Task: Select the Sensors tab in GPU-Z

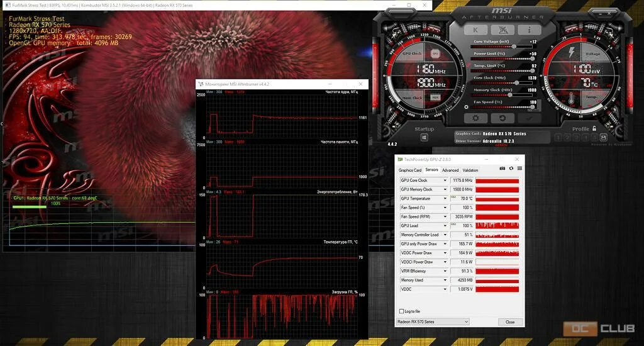Action: [x=431, y=170]
